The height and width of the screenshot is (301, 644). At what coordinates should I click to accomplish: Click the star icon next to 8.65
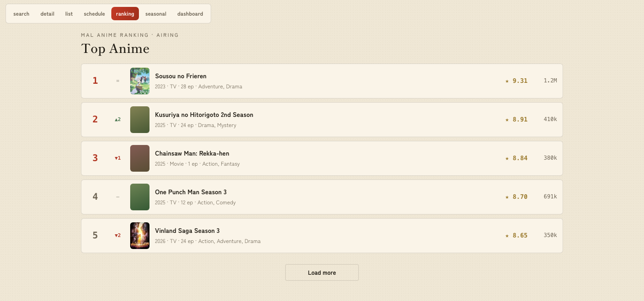(507, 236)
